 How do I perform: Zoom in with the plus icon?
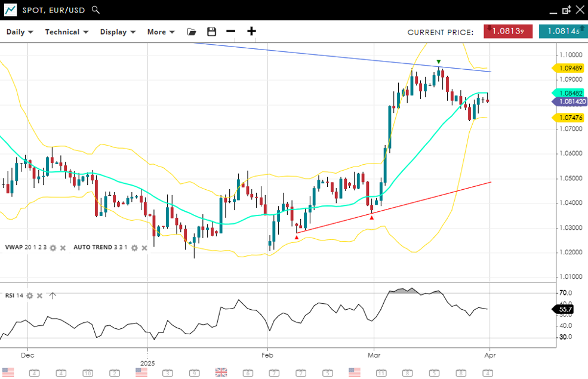click(x=251, y=32)
